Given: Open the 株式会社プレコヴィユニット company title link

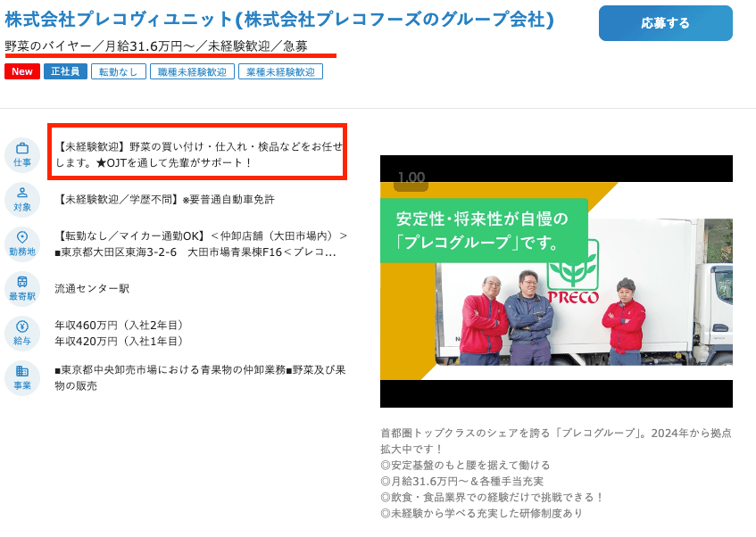Looking at the screenshot, I should coord(279,20).
